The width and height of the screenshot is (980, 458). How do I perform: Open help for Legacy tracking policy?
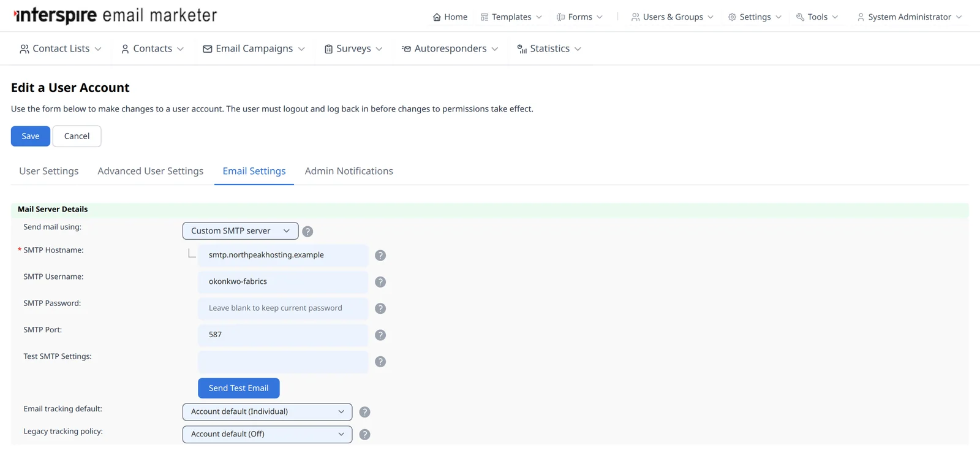(x=364, y=434)
